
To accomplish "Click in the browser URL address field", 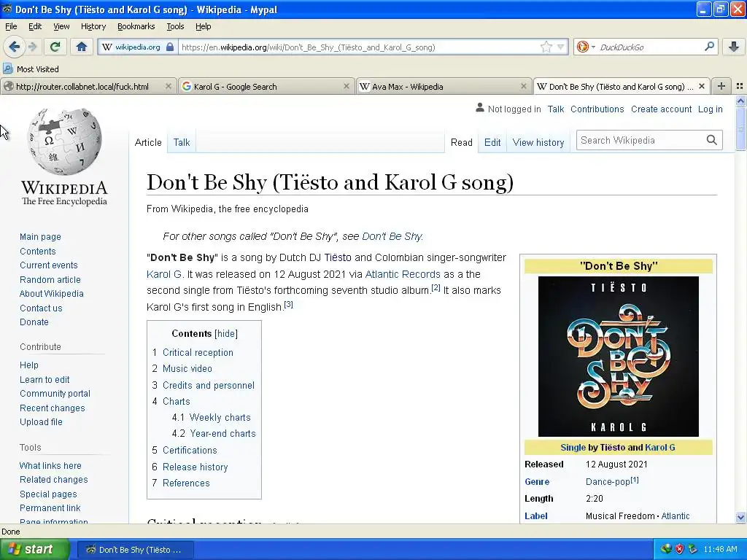I will coord(360,47).
